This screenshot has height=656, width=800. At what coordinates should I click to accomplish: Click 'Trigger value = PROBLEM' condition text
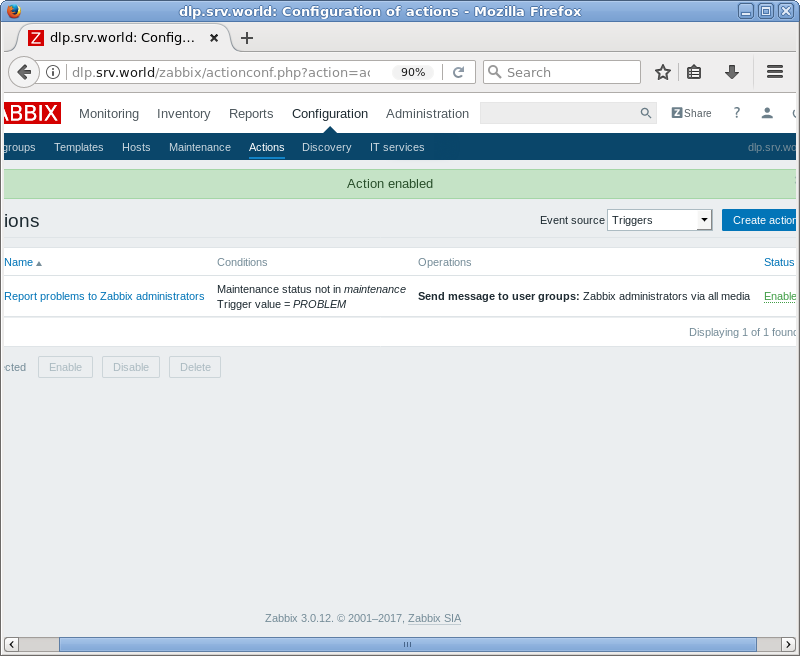[x=281, y=304]
